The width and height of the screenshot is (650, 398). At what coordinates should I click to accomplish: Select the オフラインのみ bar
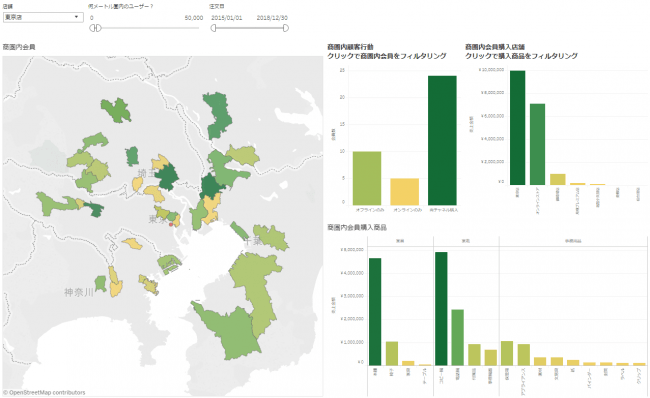coord(367,178)
